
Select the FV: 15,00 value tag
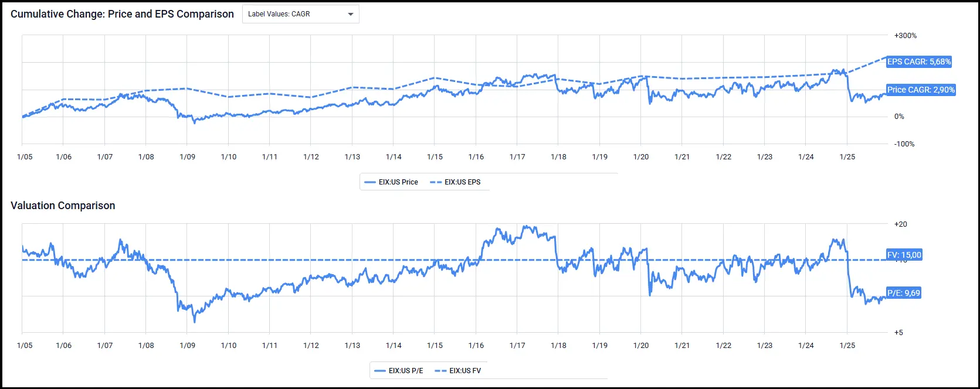904,255
